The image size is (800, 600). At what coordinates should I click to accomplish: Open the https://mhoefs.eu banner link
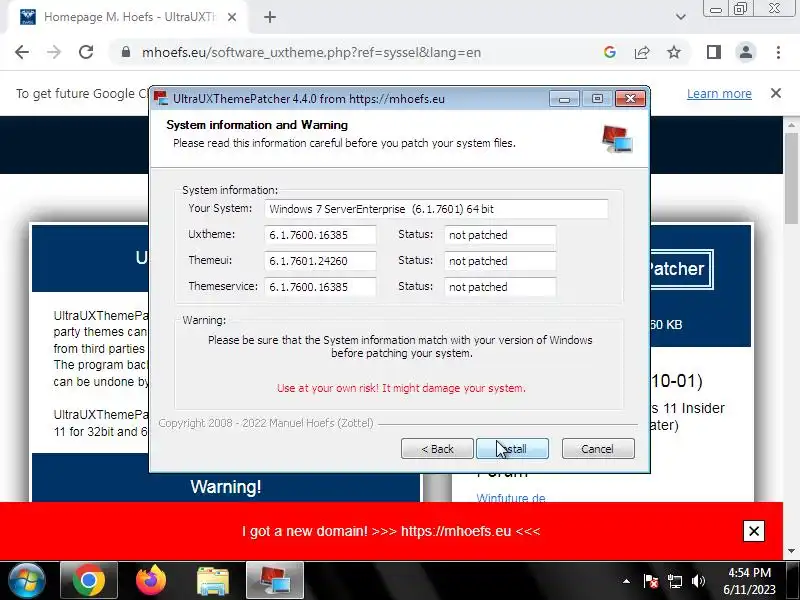pyautogui.click(x=456, y=531)
